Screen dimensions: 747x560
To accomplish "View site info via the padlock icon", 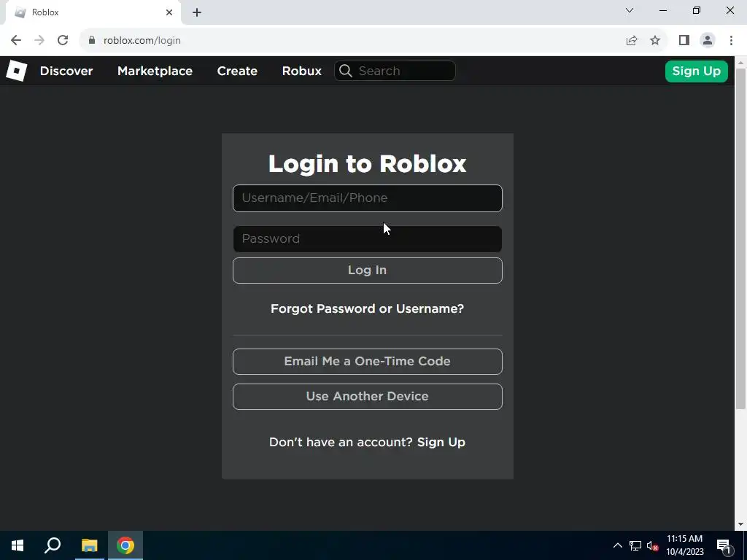I will coord(92,41).
